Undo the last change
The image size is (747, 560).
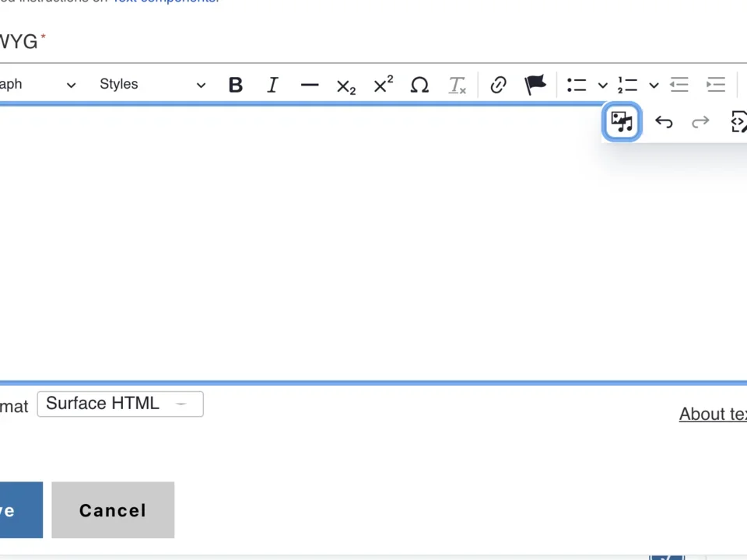click(x=663, y=121)
